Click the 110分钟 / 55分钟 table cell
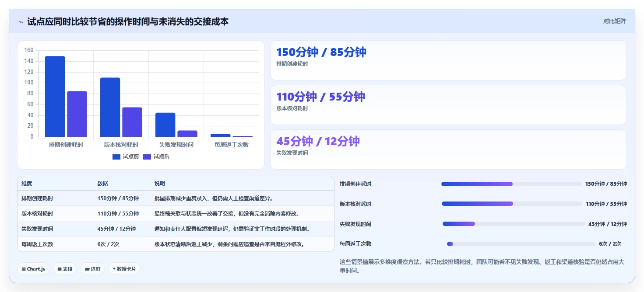This screenshot has height=292, width=644. click(x=118, y=214)
